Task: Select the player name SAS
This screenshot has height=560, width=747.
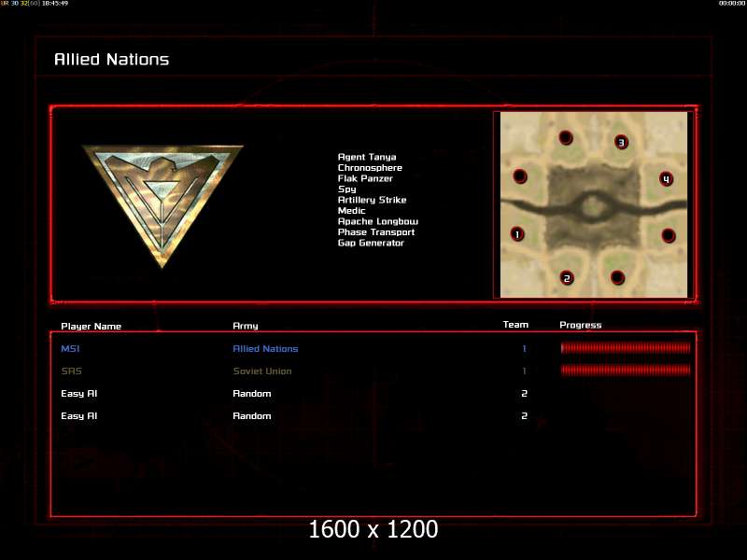Action: 72,371
